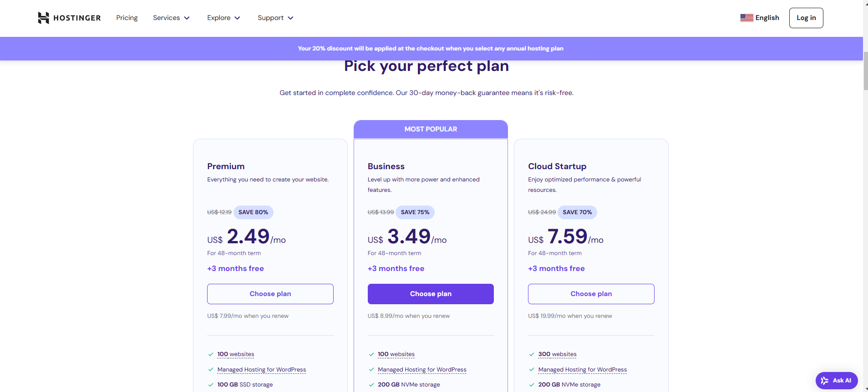Screen dimensions: 868x392
Task: Click checkmark icon beside Cloud Startup 300 websites
Action: (x=532, y=354)
